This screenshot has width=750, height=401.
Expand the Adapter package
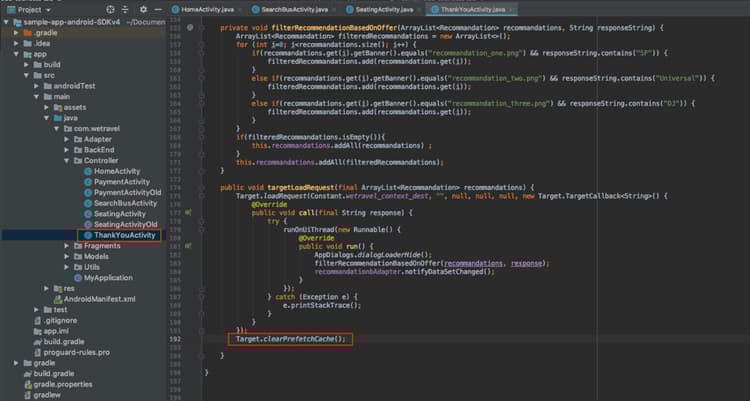point(66,139)
